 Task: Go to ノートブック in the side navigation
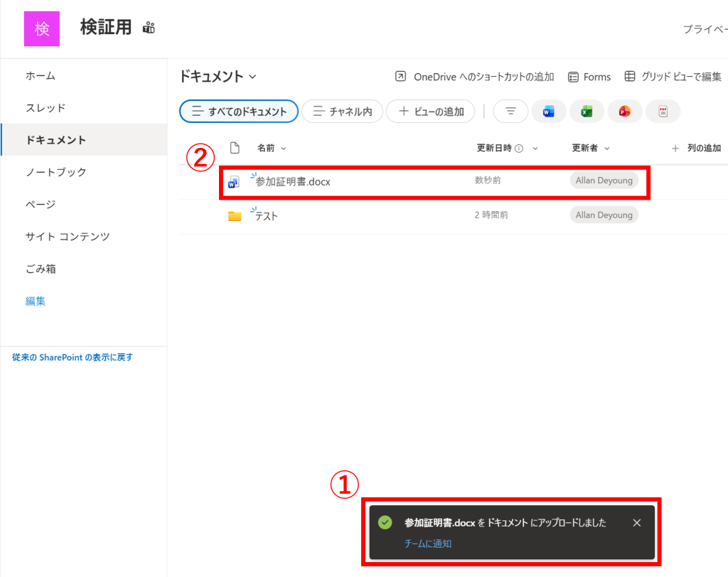coord(56,172)
